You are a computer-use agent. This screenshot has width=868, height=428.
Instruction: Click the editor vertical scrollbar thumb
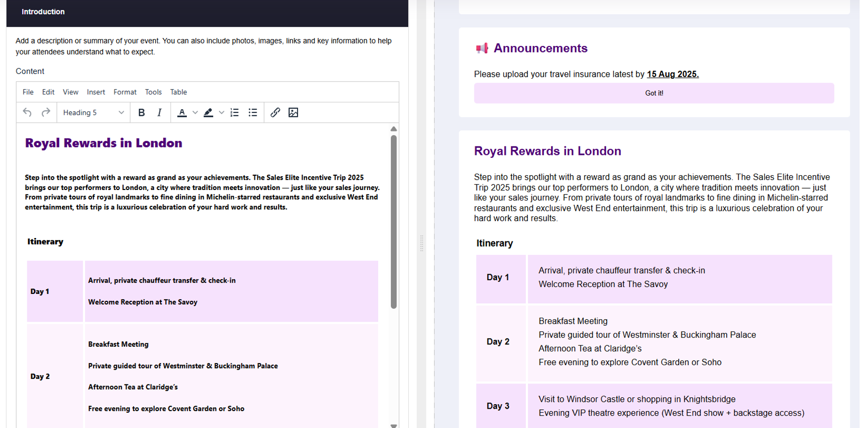coord(393,222)
